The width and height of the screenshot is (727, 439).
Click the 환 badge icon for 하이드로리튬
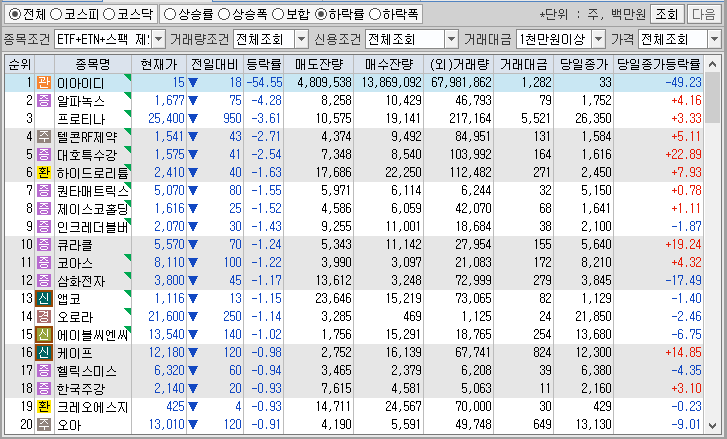(44, 172)
